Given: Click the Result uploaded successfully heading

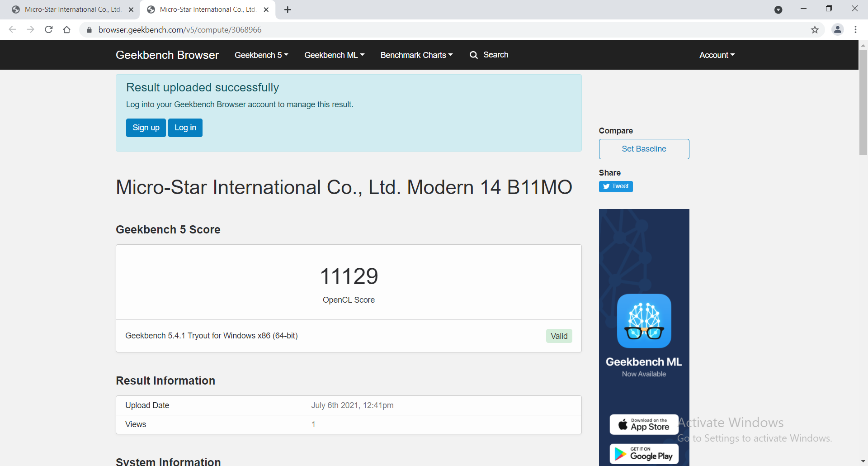Looking at the screenshot, I should point(203,87).
